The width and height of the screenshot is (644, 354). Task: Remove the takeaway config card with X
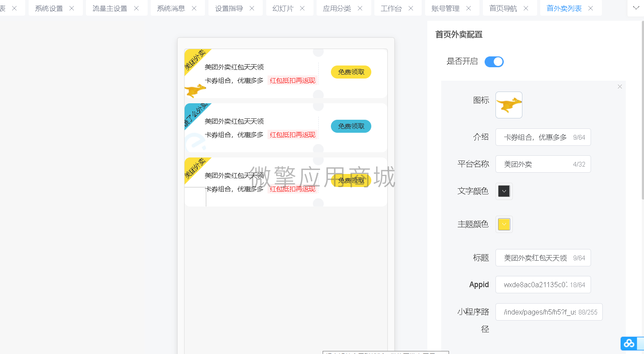(620, 87)
